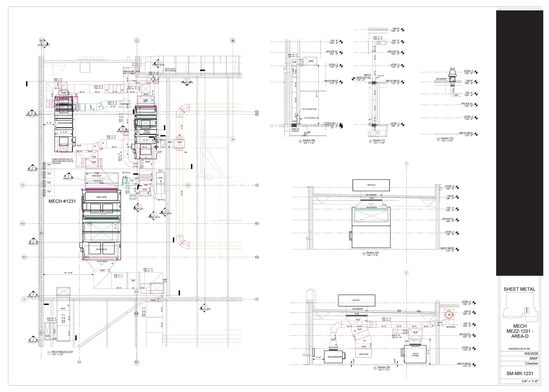Image resolution: width=549 pixels, height=392 pixels.
Task: Select the GR-AHU-7 unit label
Action: click(x=372, y=185)
